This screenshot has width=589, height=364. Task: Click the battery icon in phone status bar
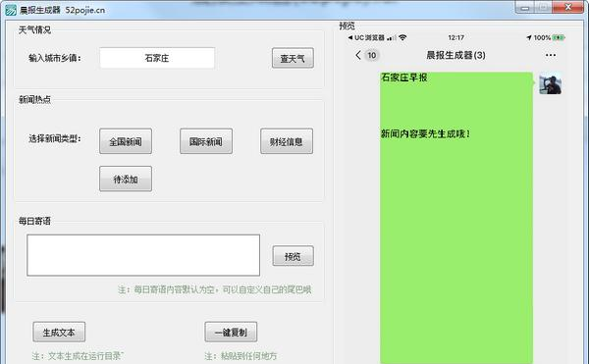tap(559, 37)
